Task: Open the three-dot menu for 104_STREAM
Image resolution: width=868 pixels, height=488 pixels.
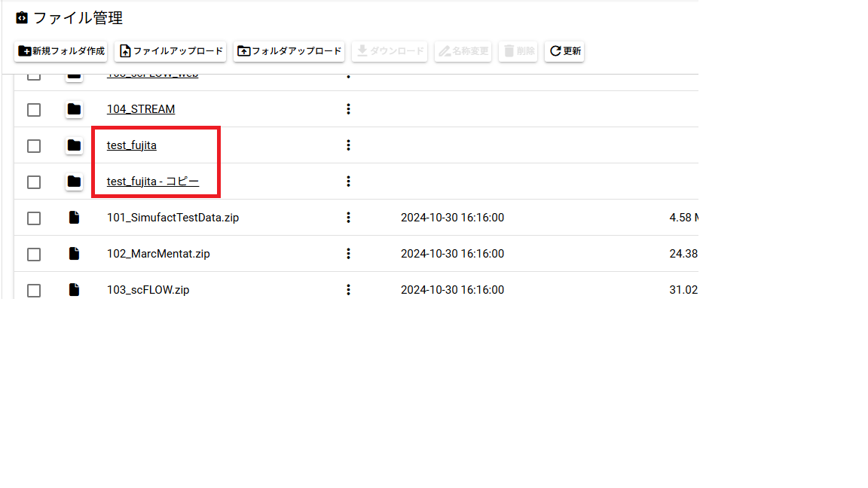Action: [x=348, y=109]
